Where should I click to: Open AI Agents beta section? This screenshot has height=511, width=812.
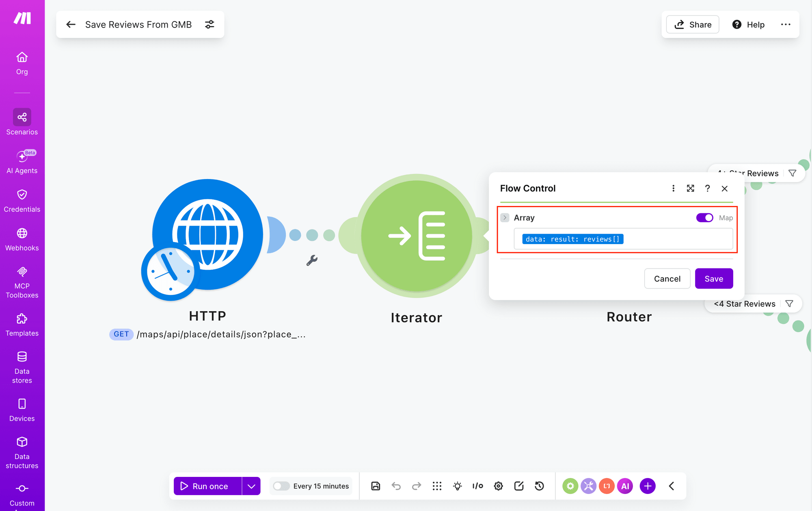22,162
